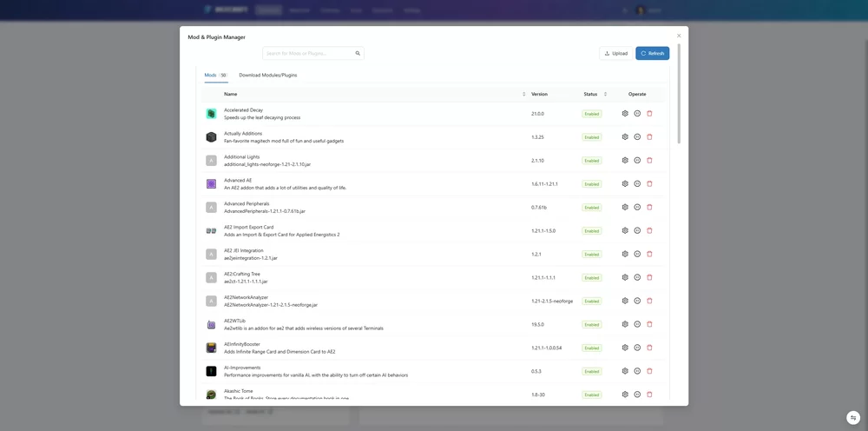
Task: Delete the Accelerated Decay mod
Action: coord(649,113)
